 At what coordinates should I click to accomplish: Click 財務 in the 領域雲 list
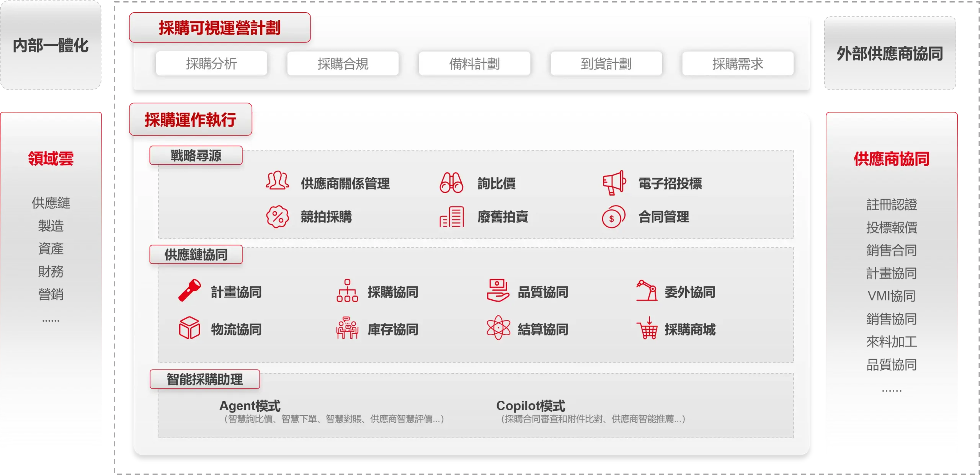[x=51, y=271]
